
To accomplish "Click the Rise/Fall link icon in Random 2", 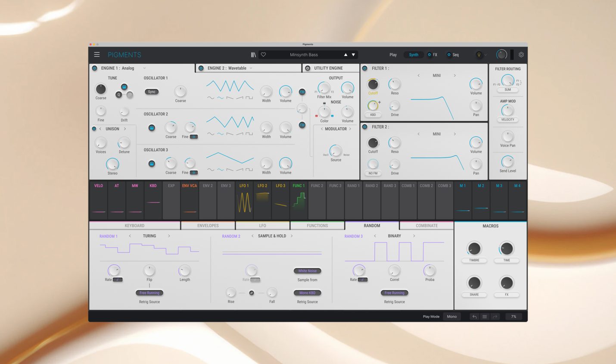I will 252,293.
